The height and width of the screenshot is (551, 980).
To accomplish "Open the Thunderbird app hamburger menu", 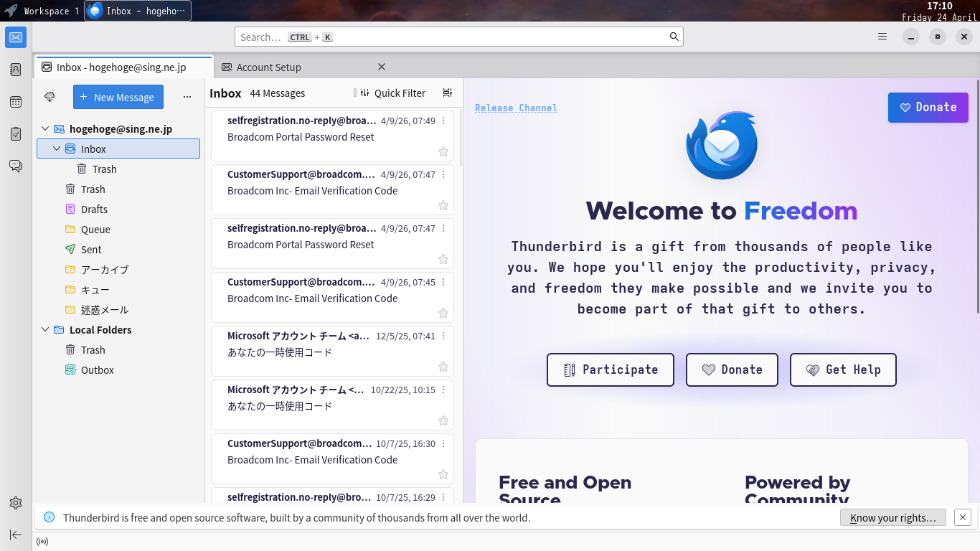I will (x=882, y=37).
